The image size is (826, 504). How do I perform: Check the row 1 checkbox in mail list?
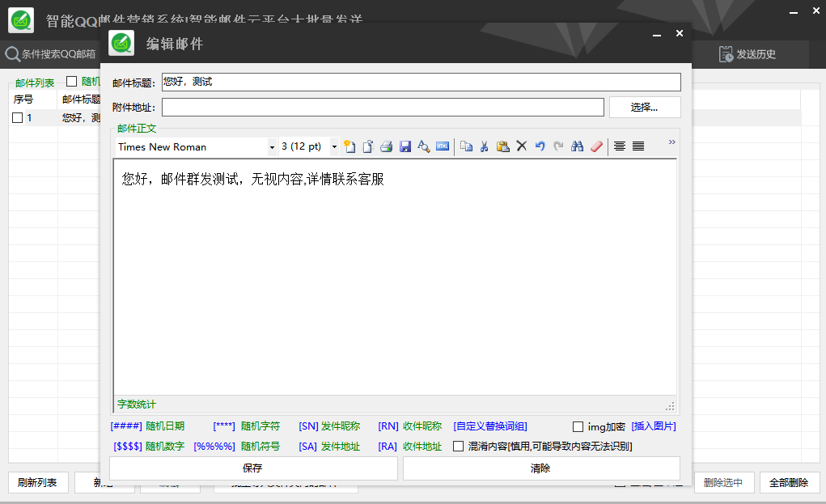click(x=18, y=118)
